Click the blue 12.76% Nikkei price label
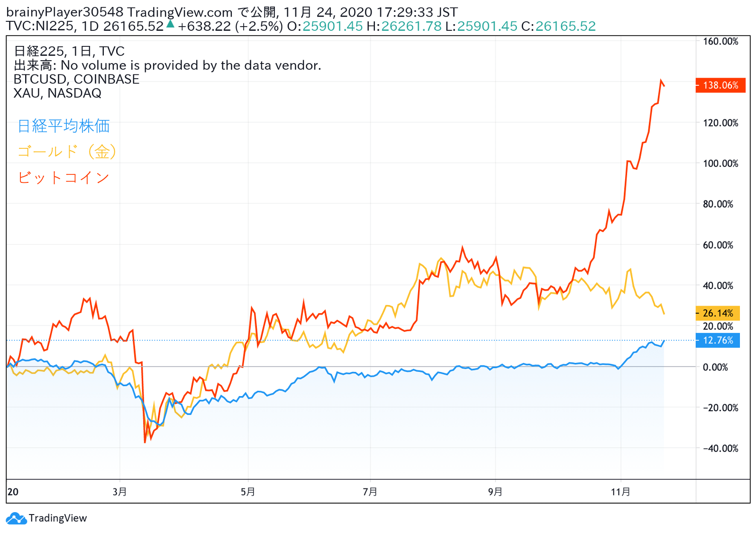 coord(718,340)
